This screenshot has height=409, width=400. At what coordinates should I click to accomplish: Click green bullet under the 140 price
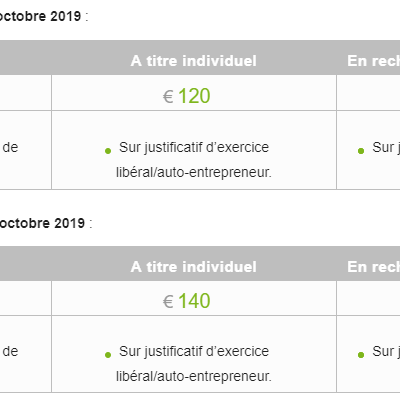pos(108,355)
